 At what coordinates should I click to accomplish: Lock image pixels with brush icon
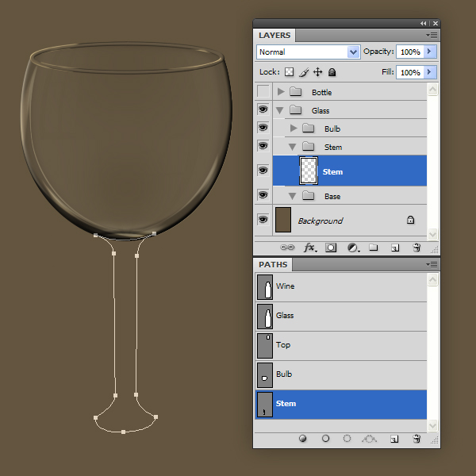pyautogui.click(x=304, y=72)
